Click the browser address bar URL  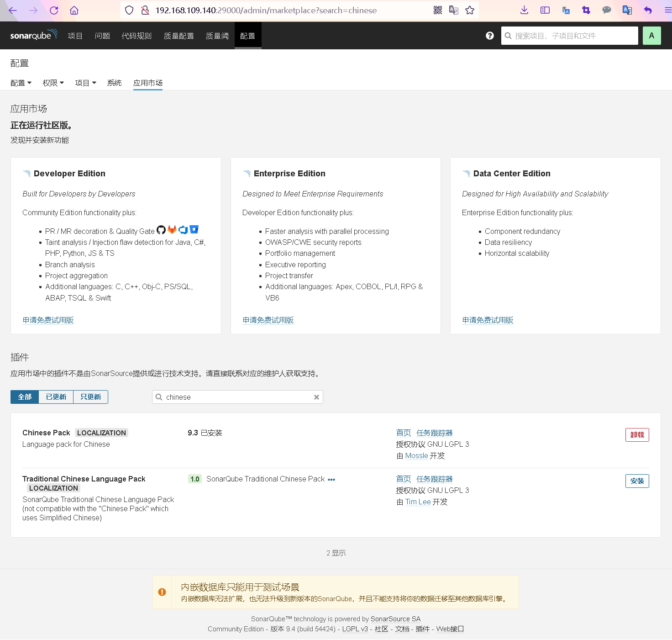click(x=266, y=10)
